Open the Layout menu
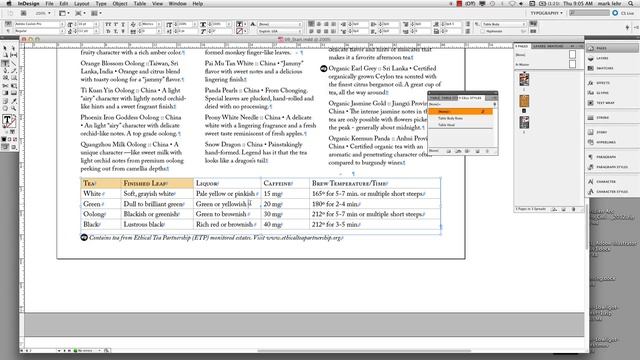The image size is (640, 360). (x=81, y=3)
